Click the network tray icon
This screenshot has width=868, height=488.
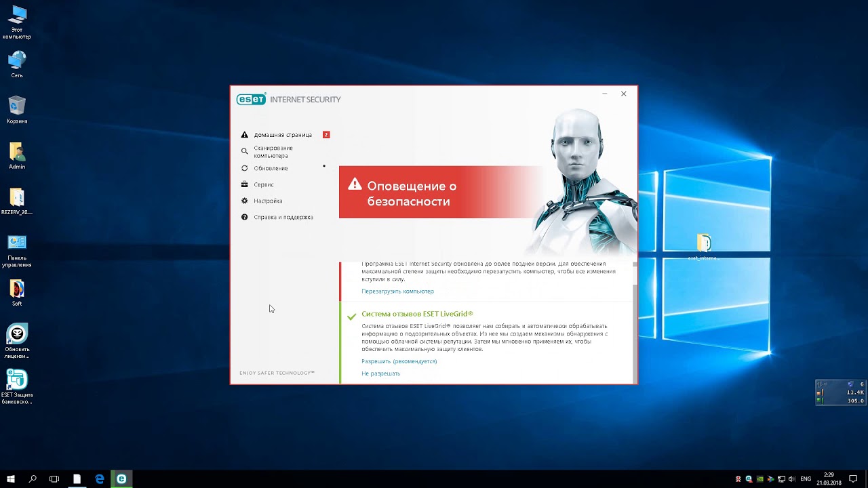(781, 479)
